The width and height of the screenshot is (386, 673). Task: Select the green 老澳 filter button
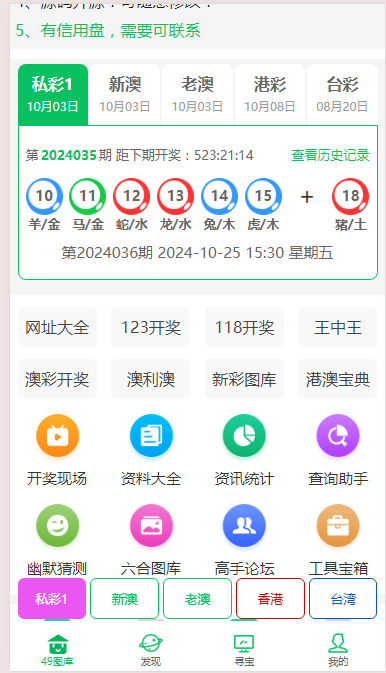(x=198, y=598)
